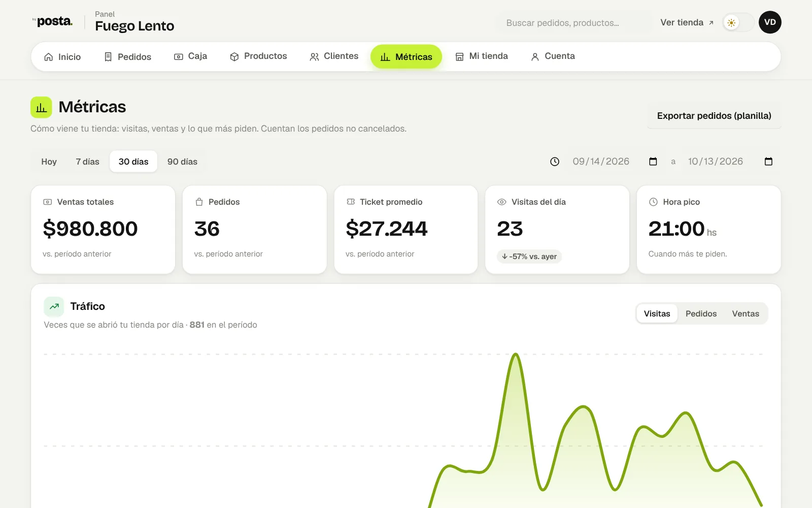
Task: Select the Métricas nav tab
Action: [406, 57]
